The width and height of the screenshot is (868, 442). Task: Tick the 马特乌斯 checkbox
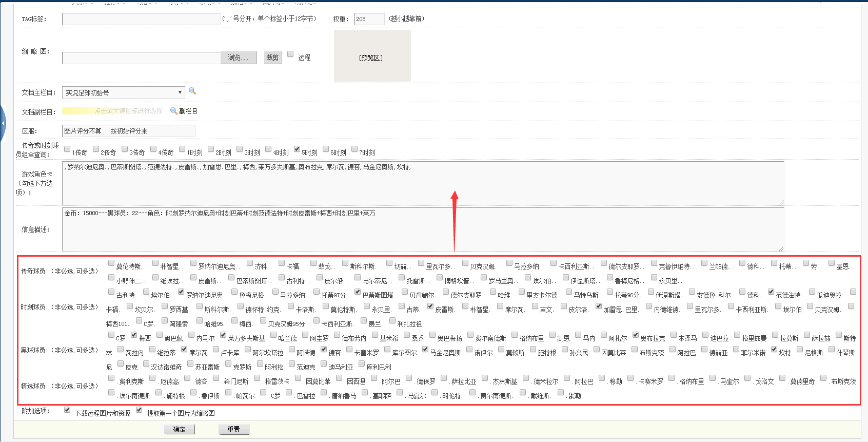click(569, 292)
